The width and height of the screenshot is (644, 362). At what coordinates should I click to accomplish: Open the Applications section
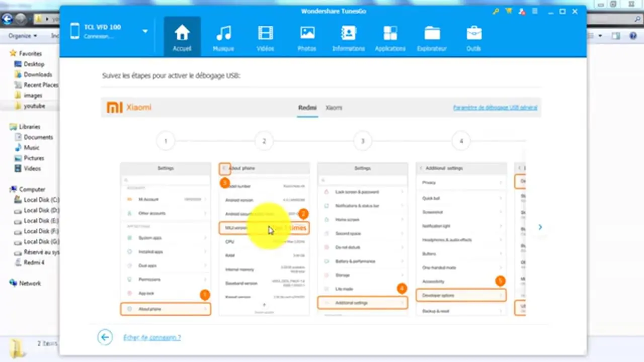(390, 37)
